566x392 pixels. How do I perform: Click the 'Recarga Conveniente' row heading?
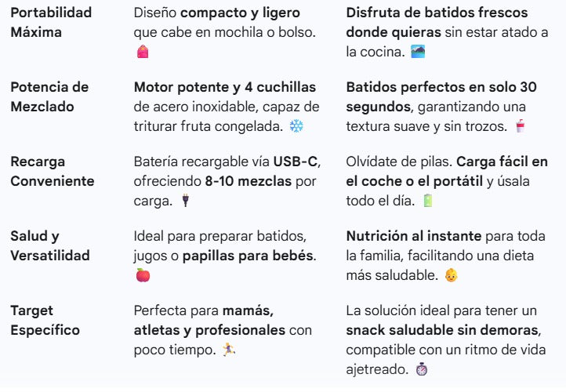click(x=52, y=171)
